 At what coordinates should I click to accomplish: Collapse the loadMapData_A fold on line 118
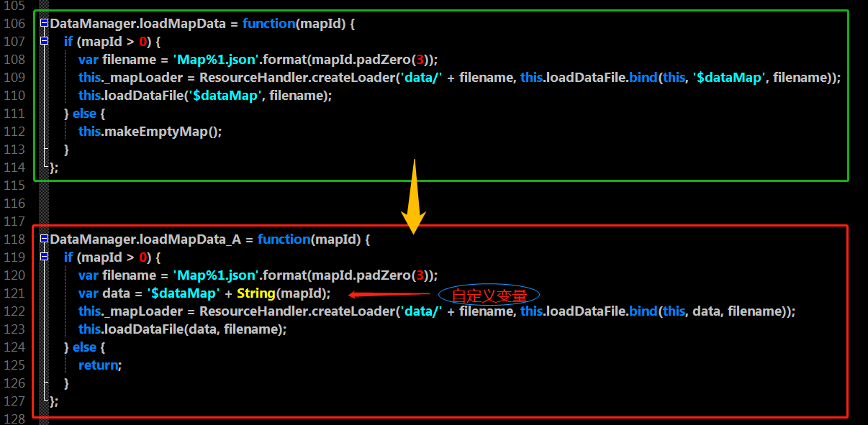[x=44, y=239]
